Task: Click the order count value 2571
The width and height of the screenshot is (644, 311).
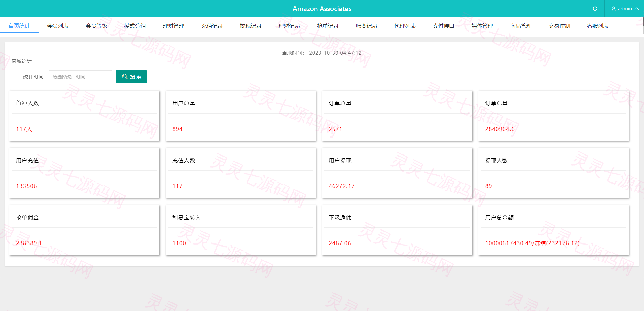Action: (x=335, y=129)
